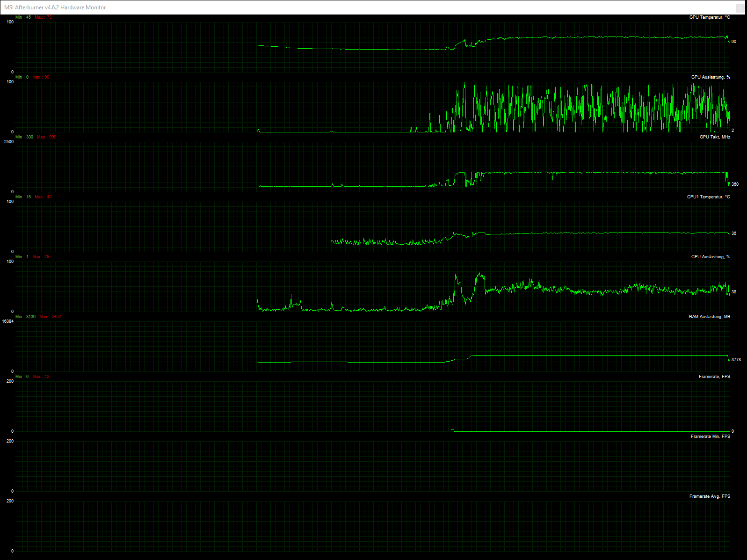
Task: Click current RAM usage reading 3778
Action: 736,360
